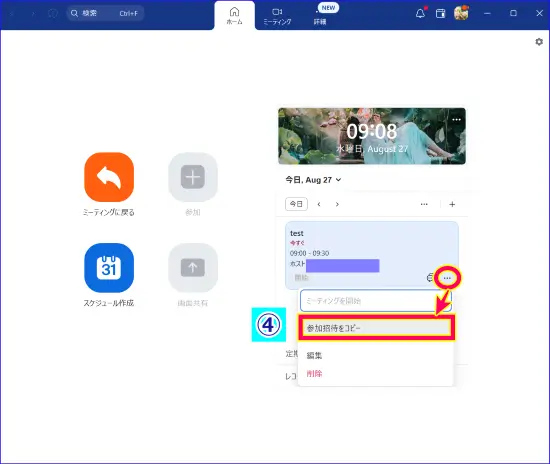Click the grey Join plus icon
The image size is (550, 464).
pos(193,177)
